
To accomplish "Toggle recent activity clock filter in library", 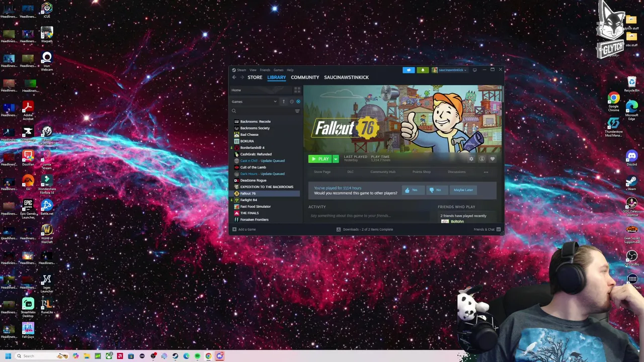I will (x=291, y=102).
